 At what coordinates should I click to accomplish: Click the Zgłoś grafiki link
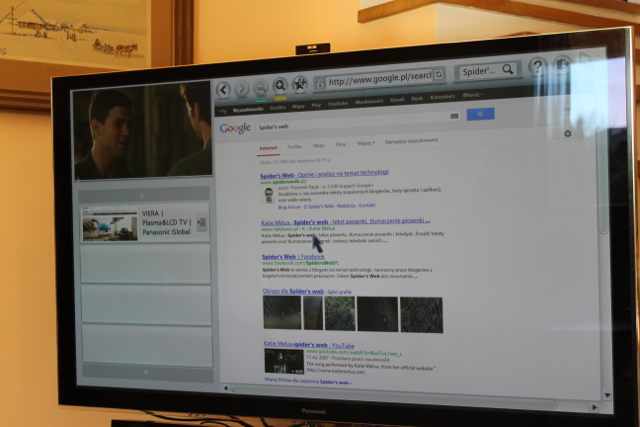click(340, 292)
